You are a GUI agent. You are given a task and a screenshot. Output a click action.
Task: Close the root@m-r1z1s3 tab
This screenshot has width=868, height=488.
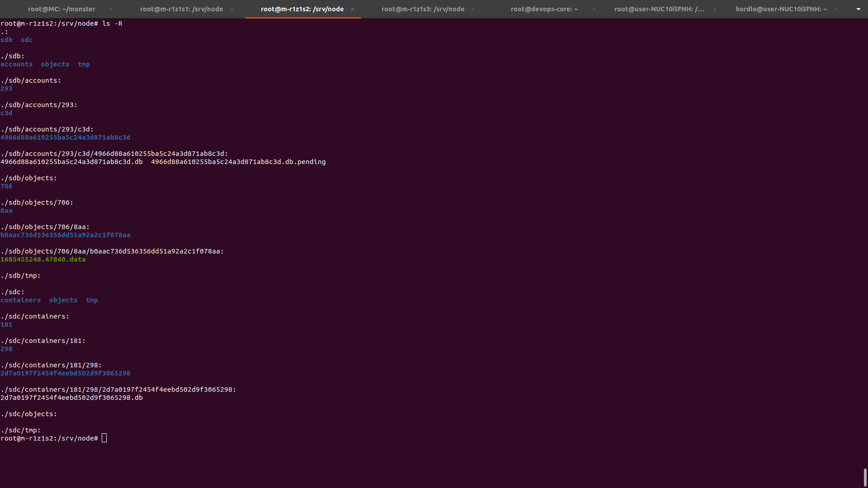(473, 9)
